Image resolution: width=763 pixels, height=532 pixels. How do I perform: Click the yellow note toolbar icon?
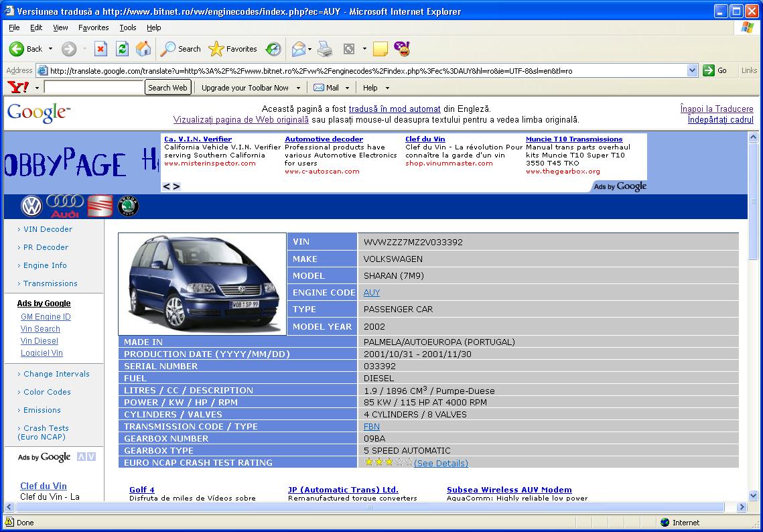click(x=380, y=49)
